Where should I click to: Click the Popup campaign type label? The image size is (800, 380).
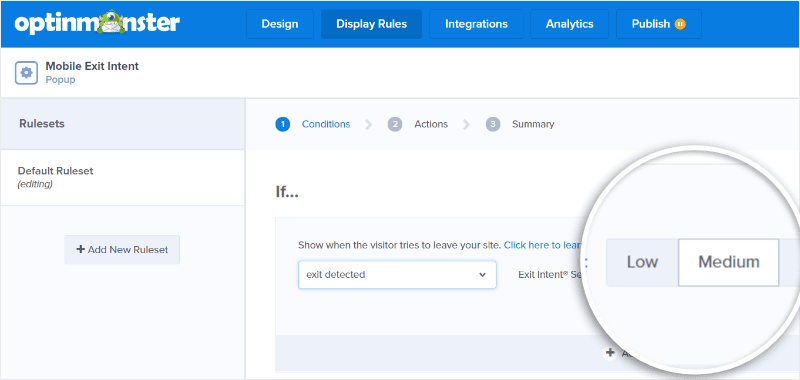tap(60, 80)
